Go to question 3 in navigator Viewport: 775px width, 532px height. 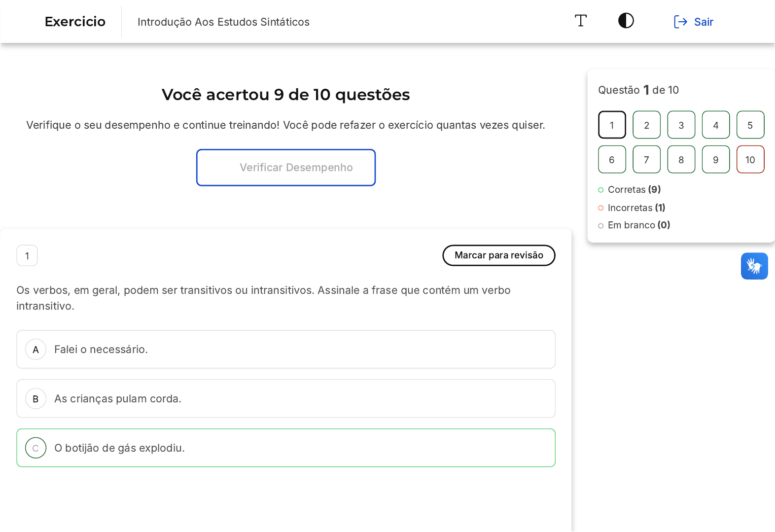click(681, 125)
